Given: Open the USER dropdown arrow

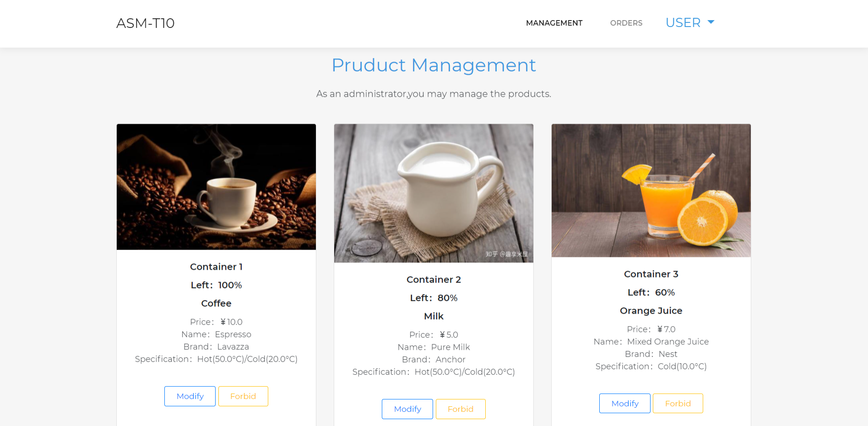Looking at the screenshot, I should (x=711, y=22).
